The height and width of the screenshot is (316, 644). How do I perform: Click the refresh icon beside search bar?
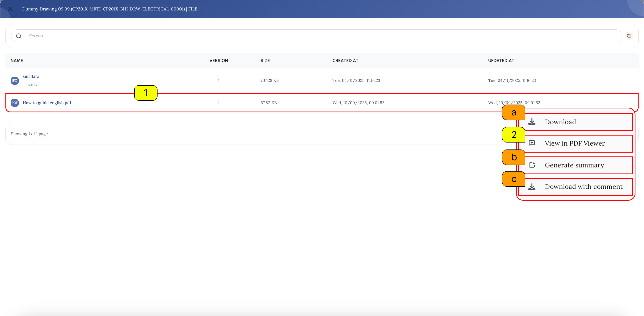[629, 36]
